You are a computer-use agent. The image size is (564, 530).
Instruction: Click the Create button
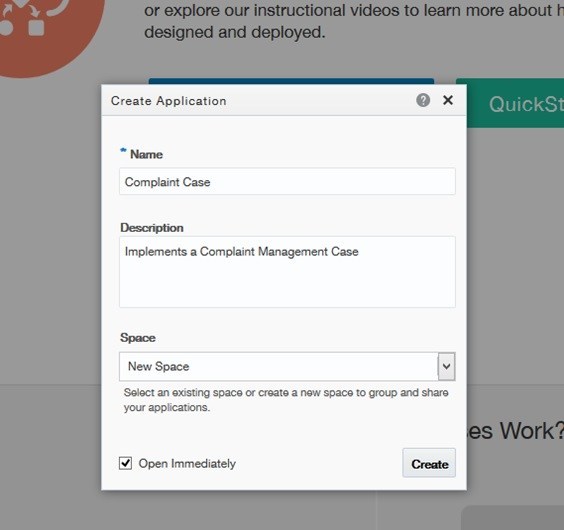pyautogui.click(x=429, y=463)
